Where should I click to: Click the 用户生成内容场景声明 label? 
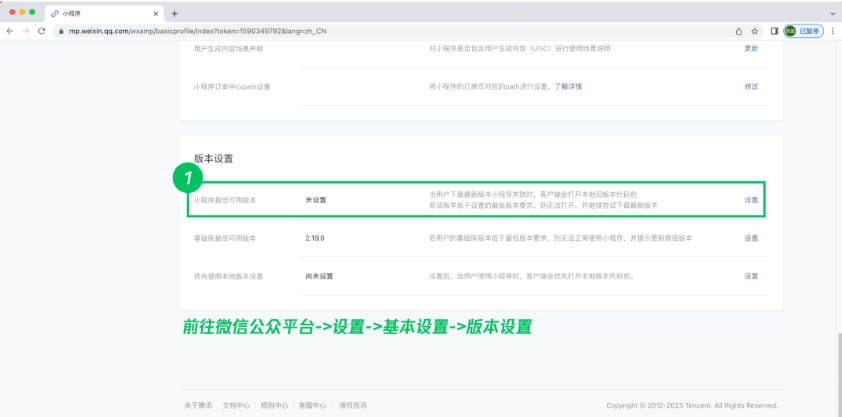coord(228,48)
